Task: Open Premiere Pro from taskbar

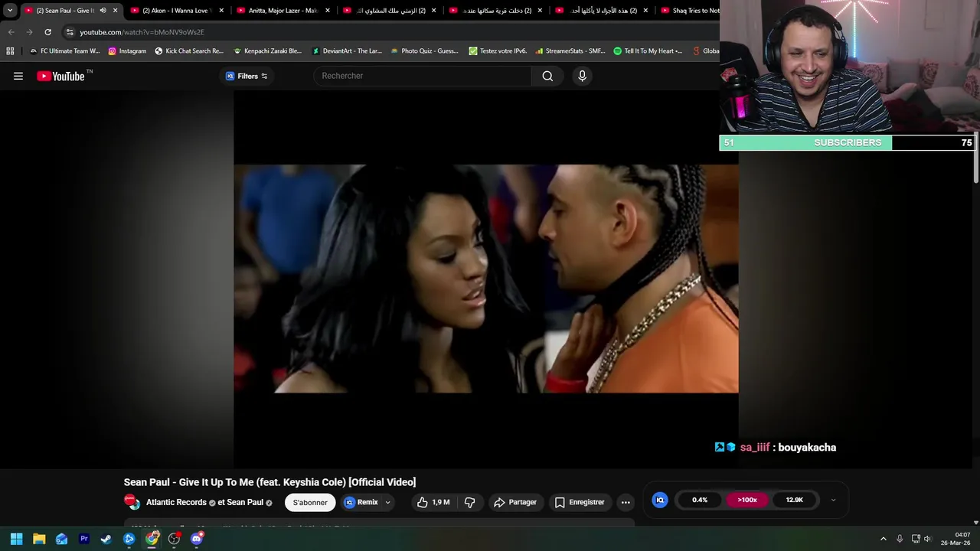Action: pos(84,539)
